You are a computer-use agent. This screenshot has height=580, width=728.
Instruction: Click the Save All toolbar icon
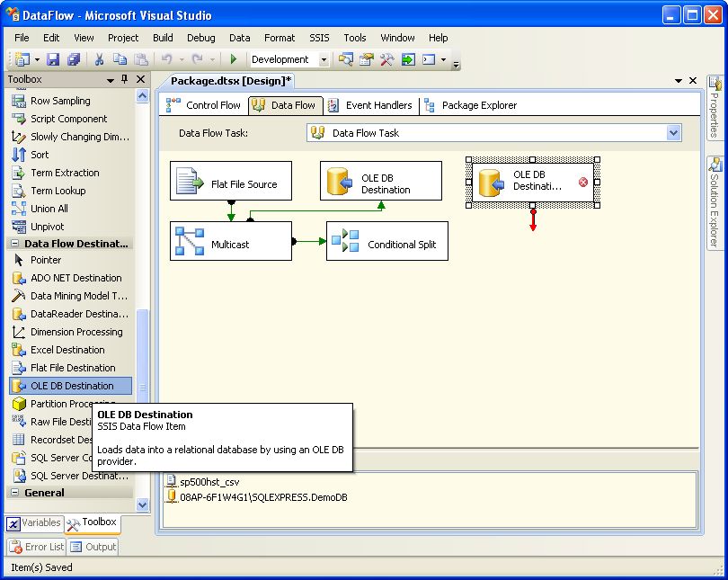click(73, 59)
